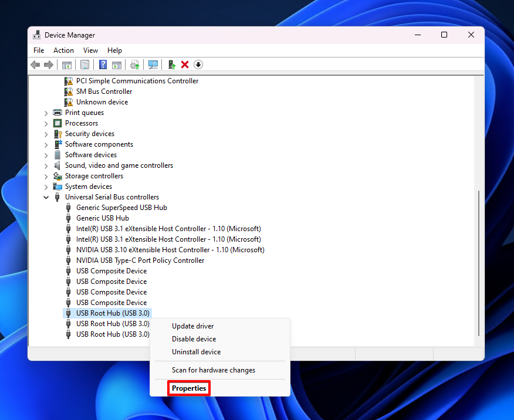Open Properties using its toolbar icon
Viewport: 514px width, 420px height.
(x=84, y=65)
